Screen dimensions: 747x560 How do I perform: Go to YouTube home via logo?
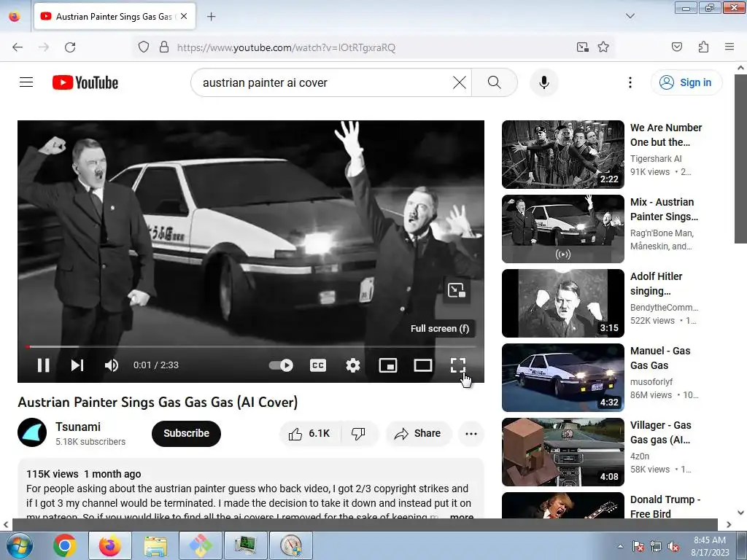85,82
